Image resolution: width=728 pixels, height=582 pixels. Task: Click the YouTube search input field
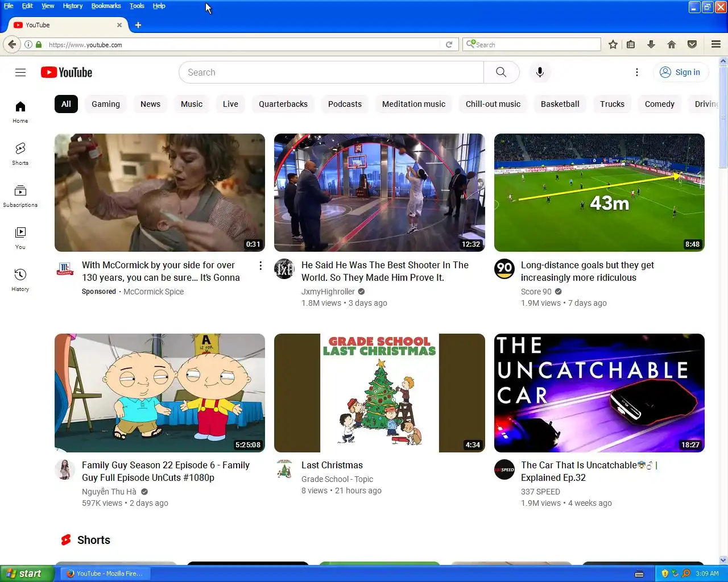331,72
